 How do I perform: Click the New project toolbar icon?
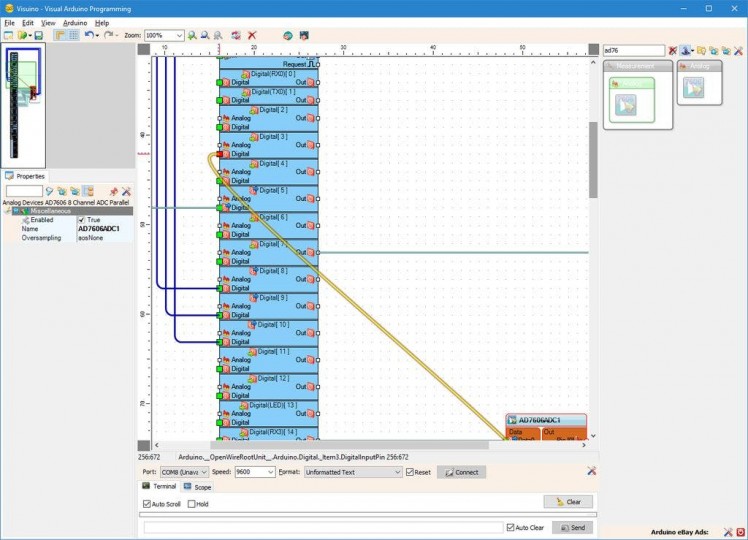pos(7,35)
